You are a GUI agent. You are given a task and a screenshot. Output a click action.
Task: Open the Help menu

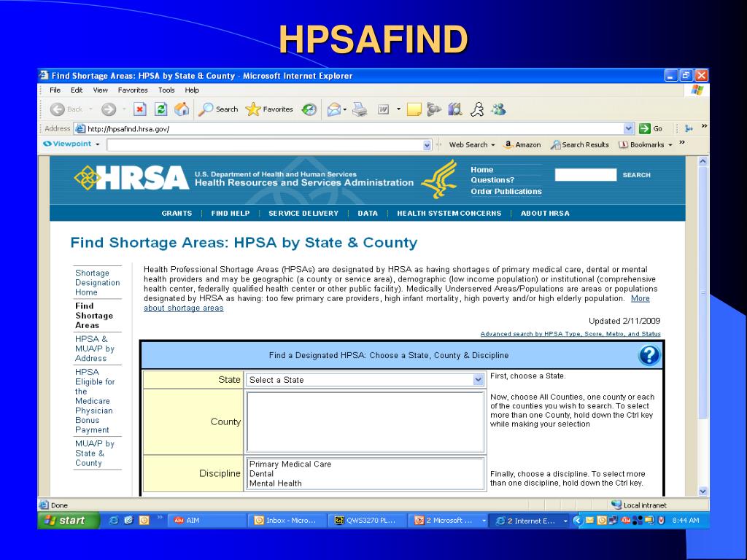[x=192, y=90]
